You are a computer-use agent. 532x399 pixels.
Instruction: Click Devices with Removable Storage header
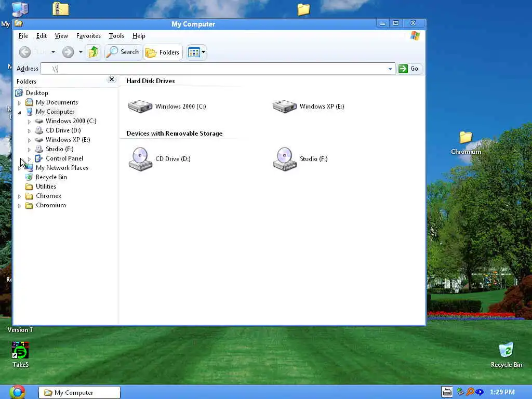coord(175,134)
